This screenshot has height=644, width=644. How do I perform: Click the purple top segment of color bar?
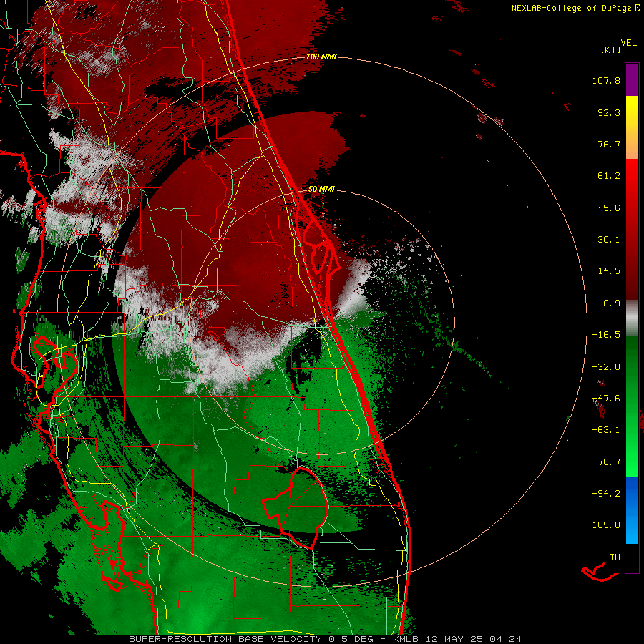[x=632, y=79]
